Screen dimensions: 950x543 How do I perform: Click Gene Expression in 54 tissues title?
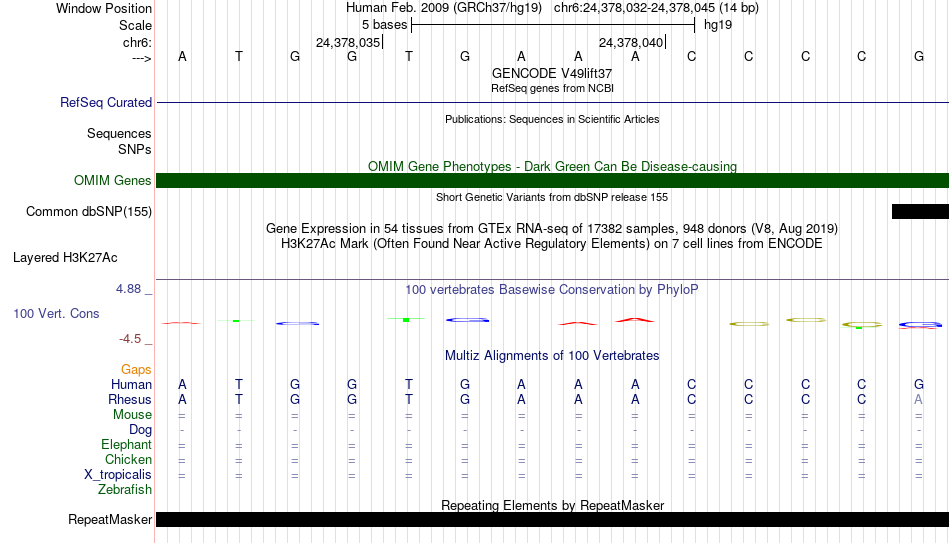[552, 228]
